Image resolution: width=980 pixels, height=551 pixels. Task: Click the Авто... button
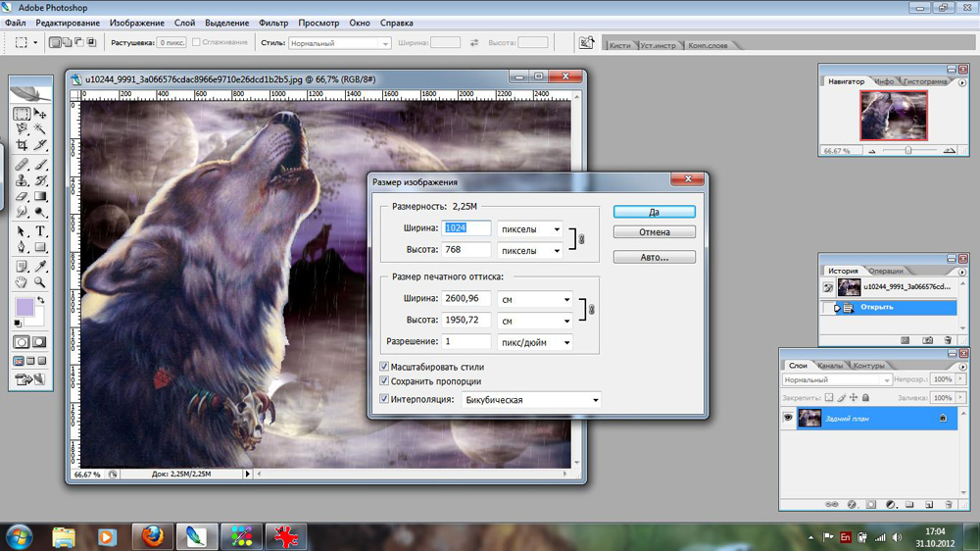point(655,257)
